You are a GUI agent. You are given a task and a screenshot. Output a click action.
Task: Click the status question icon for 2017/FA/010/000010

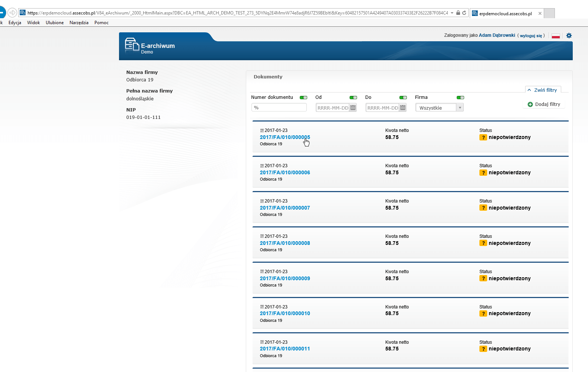coord(483,314)
